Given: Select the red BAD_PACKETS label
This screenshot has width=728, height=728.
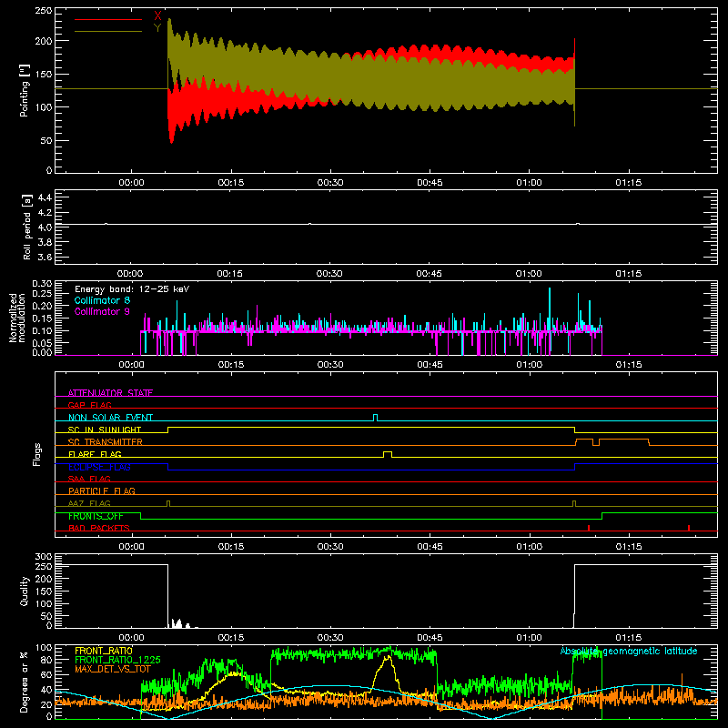Looking at the screenshot, I should pos(99,528).
